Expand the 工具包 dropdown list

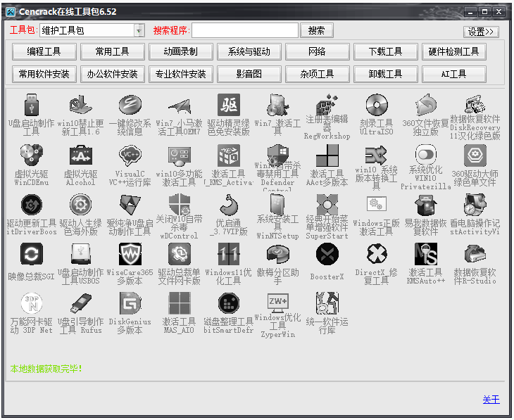[x=139, y=30]
